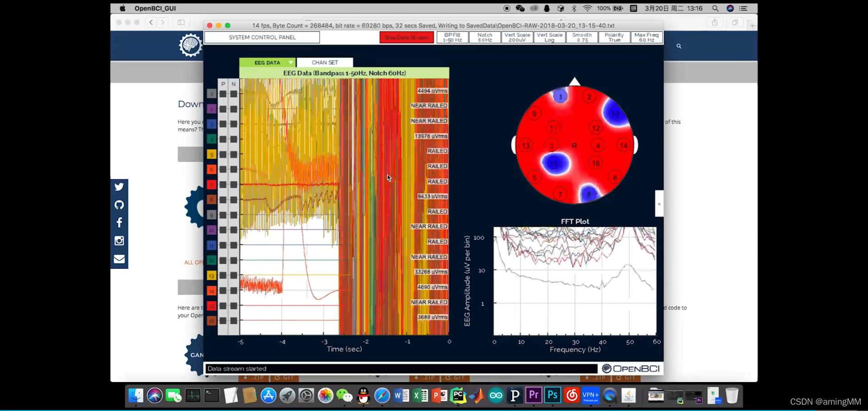Toggle Safari sidebar button in background window

point(181,22)
